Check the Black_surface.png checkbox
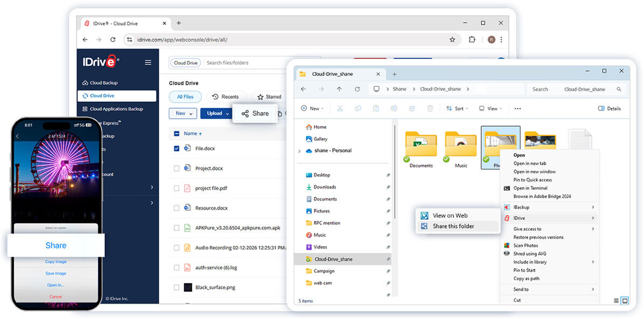 pyautogui.click(x=177, y=287)
